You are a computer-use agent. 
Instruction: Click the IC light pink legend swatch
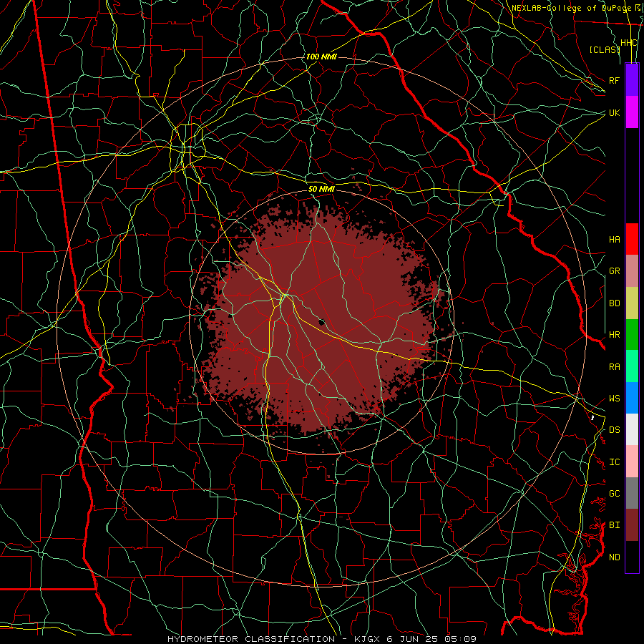632,462
